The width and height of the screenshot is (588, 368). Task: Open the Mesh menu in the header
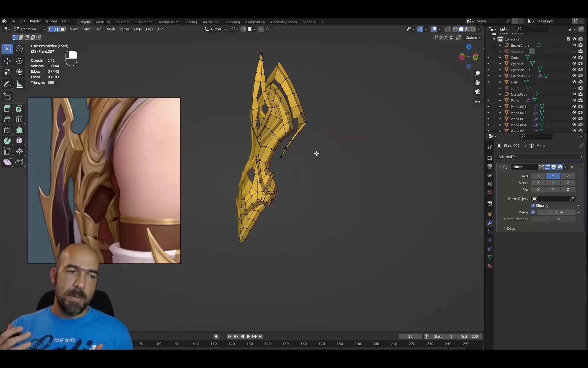(x=111, y=29)
